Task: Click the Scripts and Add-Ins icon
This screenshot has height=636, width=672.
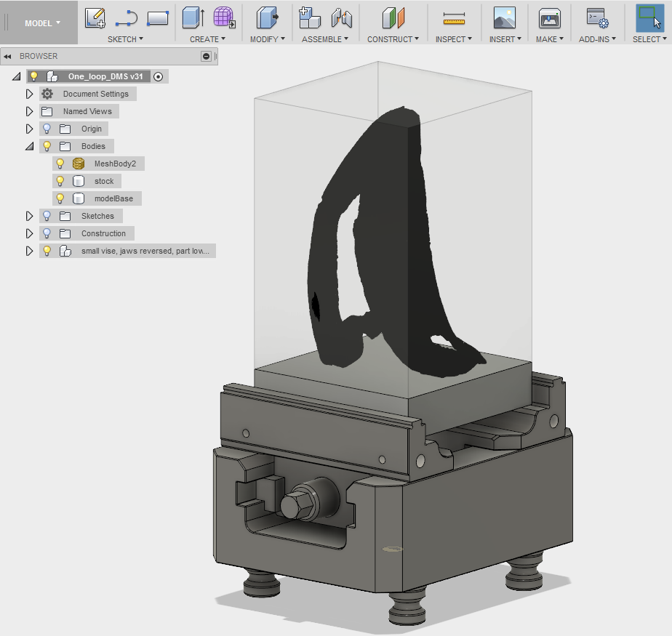Action: (597, 18)
